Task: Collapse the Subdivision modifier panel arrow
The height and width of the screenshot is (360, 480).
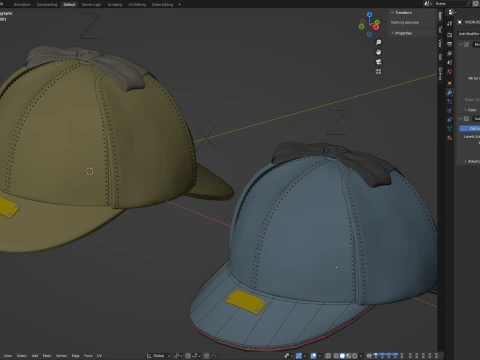Action: [460, 119]
